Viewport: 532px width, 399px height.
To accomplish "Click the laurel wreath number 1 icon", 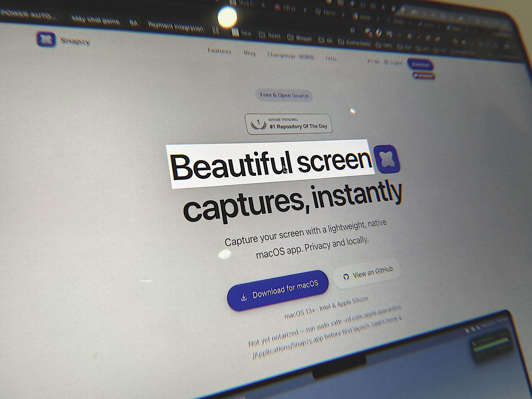I will coord(258,124).
